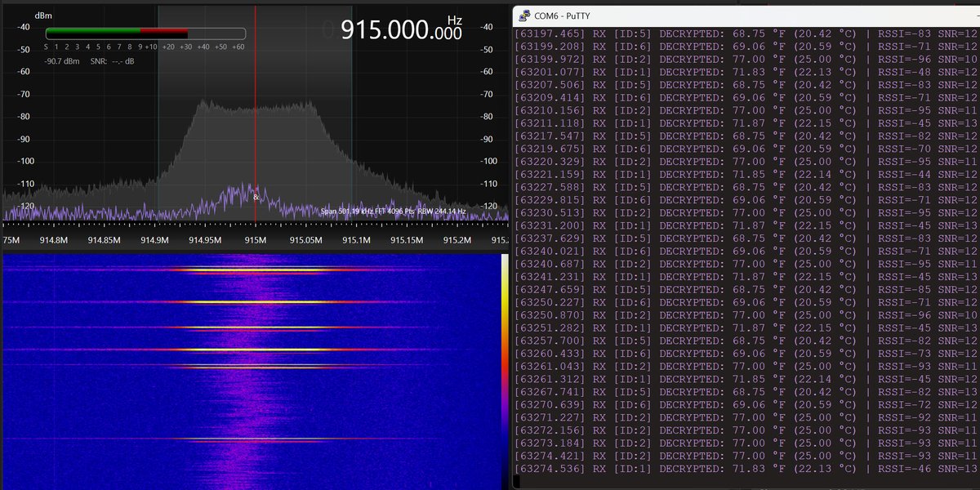
Task: Select the last PuTTY line at 63274.536
Action: (x=746, y=469)
